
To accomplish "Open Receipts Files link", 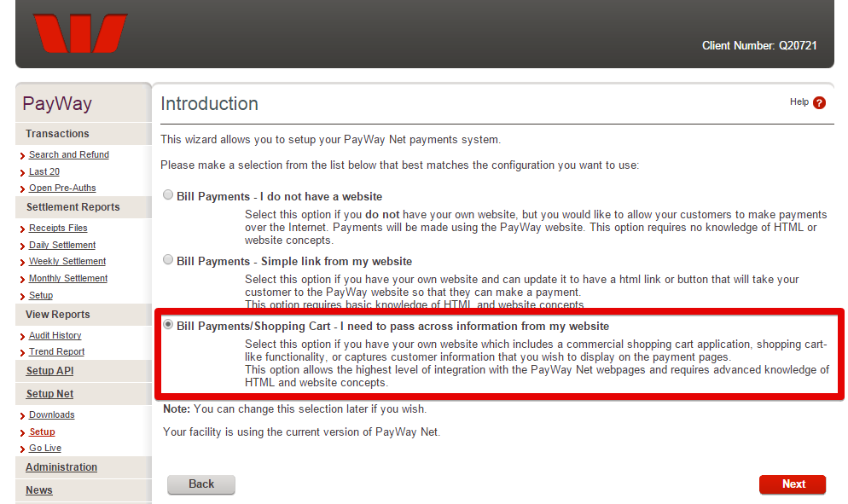I will [x=58, y=228].
